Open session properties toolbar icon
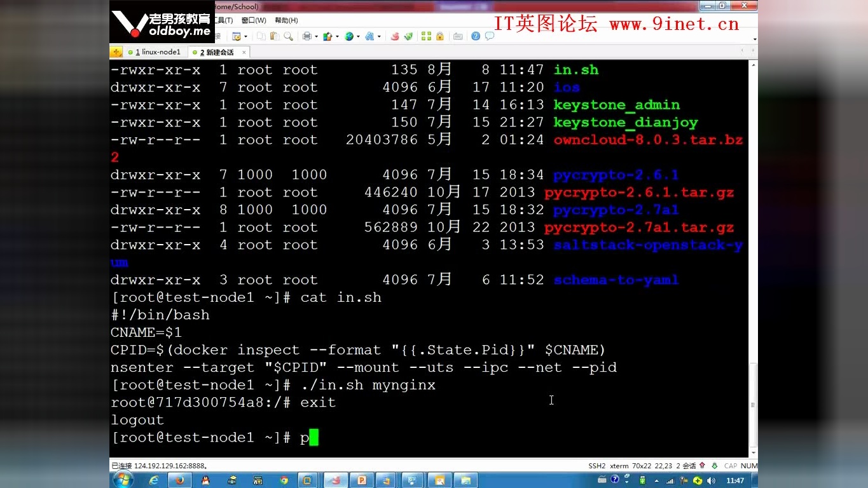Image resolution: width=868 pixels, height=488 pixels. (x=237, y=36)
